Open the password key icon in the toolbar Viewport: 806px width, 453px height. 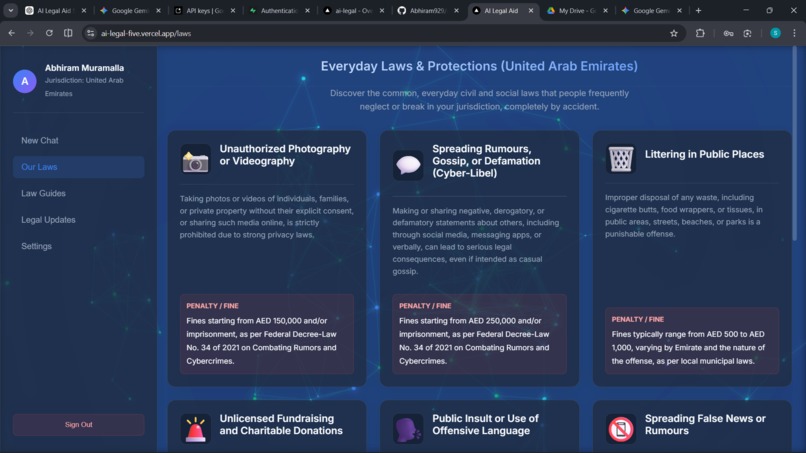pyautogui.click(x=728, y=33)
